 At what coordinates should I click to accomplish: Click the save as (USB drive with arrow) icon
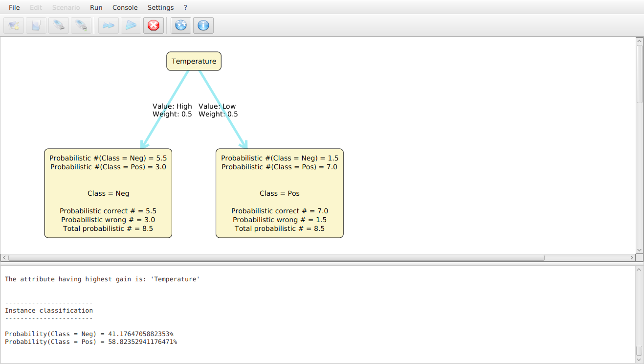click(x=81, y=25)
